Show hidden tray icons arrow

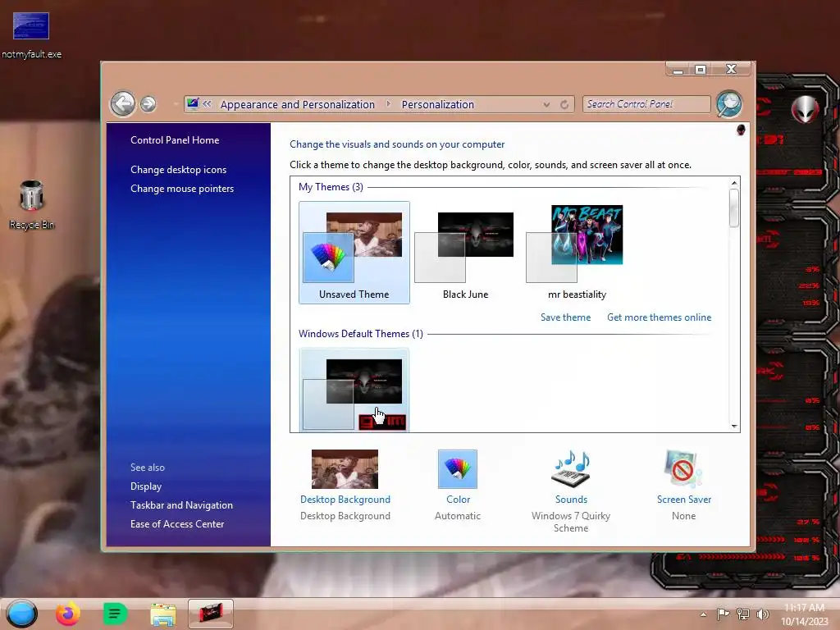click(703, 614)
